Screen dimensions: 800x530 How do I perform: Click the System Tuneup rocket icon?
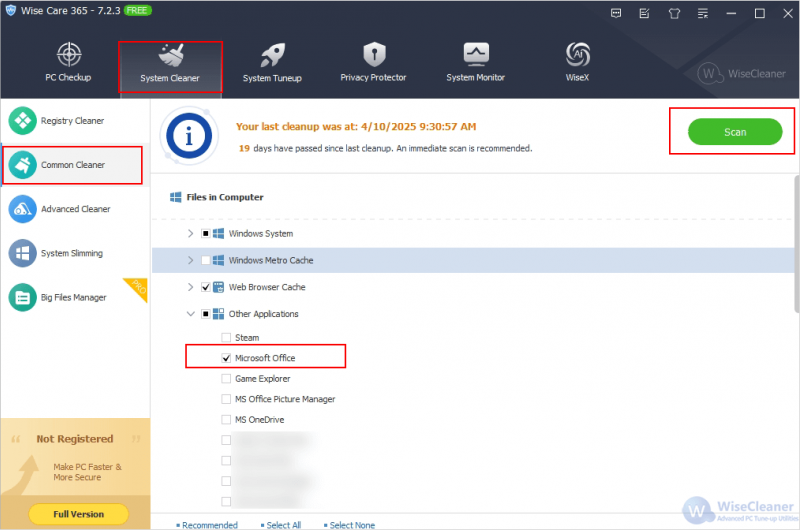pos(272,54)
